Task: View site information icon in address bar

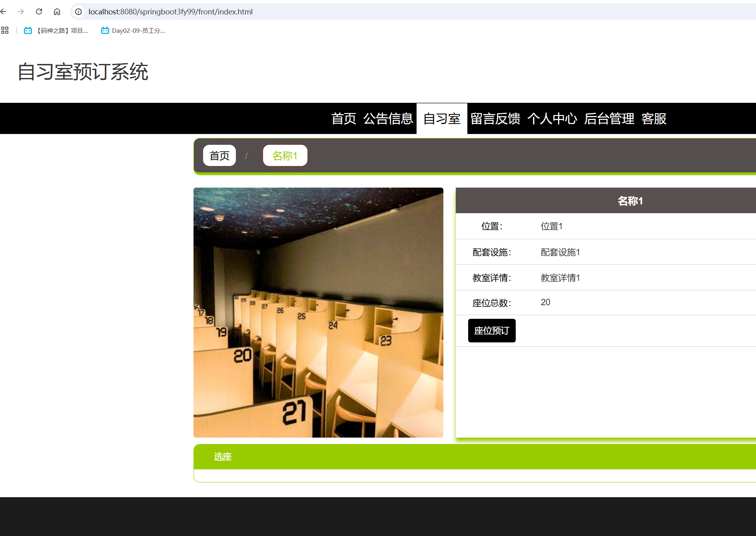Action: 79,12
